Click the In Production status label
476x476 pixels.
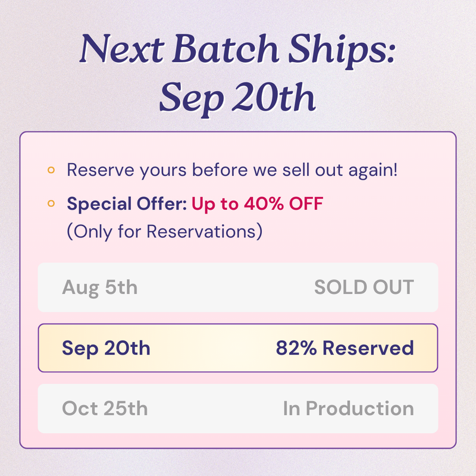pyautogui.click(x=349, y=408)
